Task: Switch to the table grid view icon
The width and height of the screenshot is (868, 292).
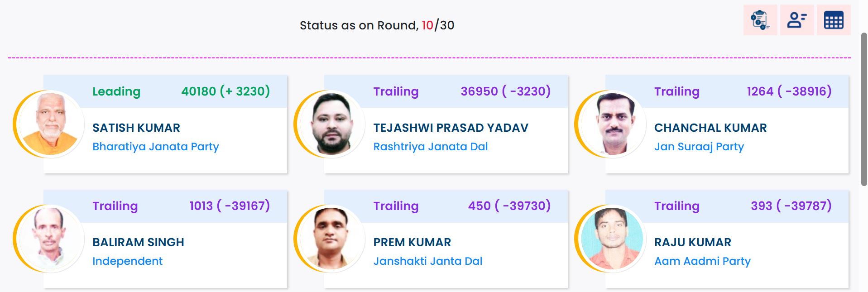Action: click(x=834, y=20)
